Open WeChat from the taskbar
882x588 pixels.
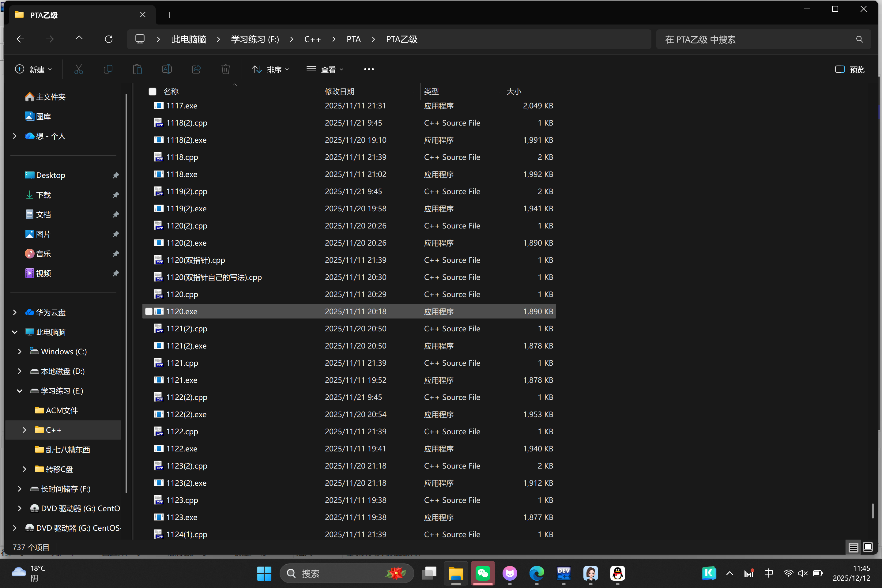coord(483,573)
